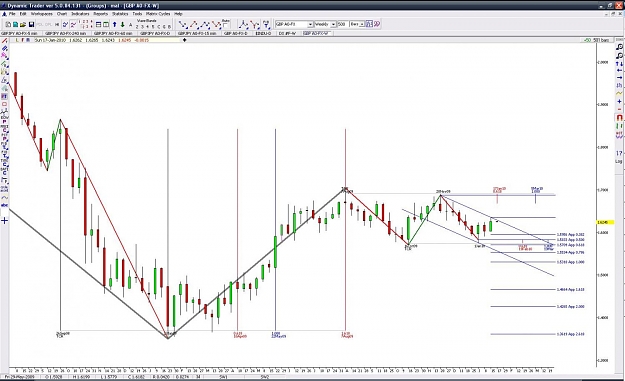Select the blue parallel lines tool
The image size is (625, 381).
4,48
